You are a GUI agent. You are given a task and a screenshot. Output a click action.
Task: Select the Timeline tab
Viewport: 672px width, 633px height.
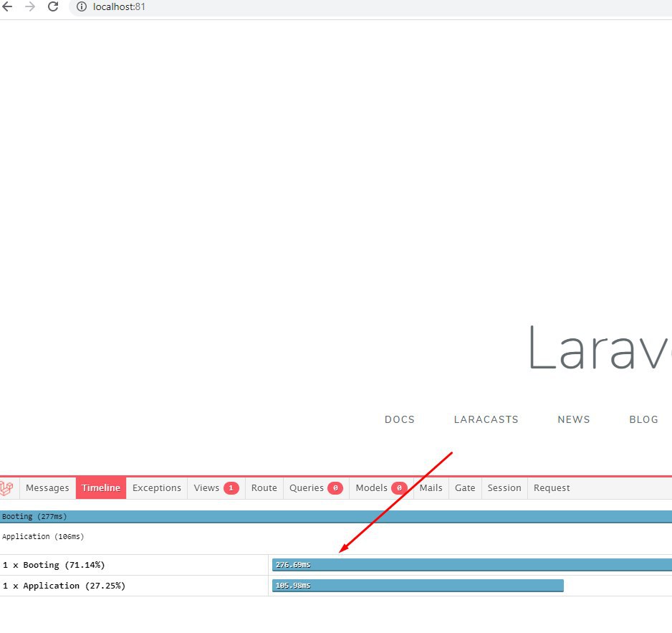click(x=101, y=488)
